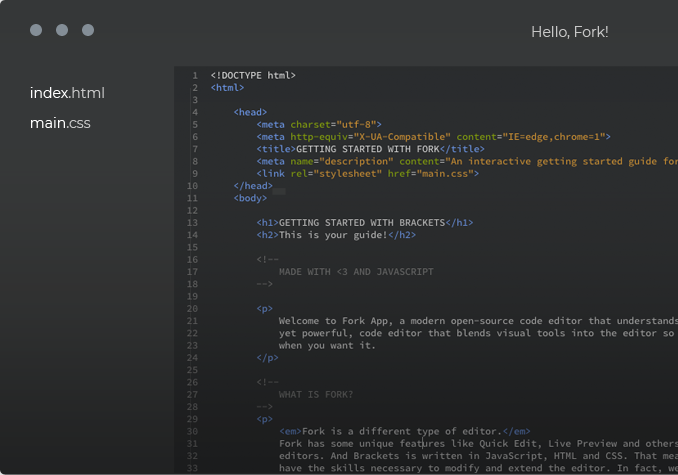Screen dimensions: 678x475
Task: Click the meta charset="utf-8" line
Action: click(x=319, y=124)
